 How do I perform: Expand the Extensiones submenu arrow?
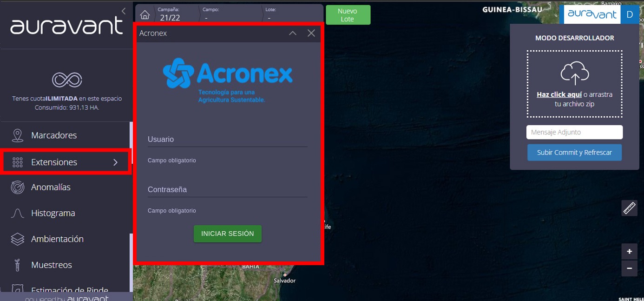(115, 162)
